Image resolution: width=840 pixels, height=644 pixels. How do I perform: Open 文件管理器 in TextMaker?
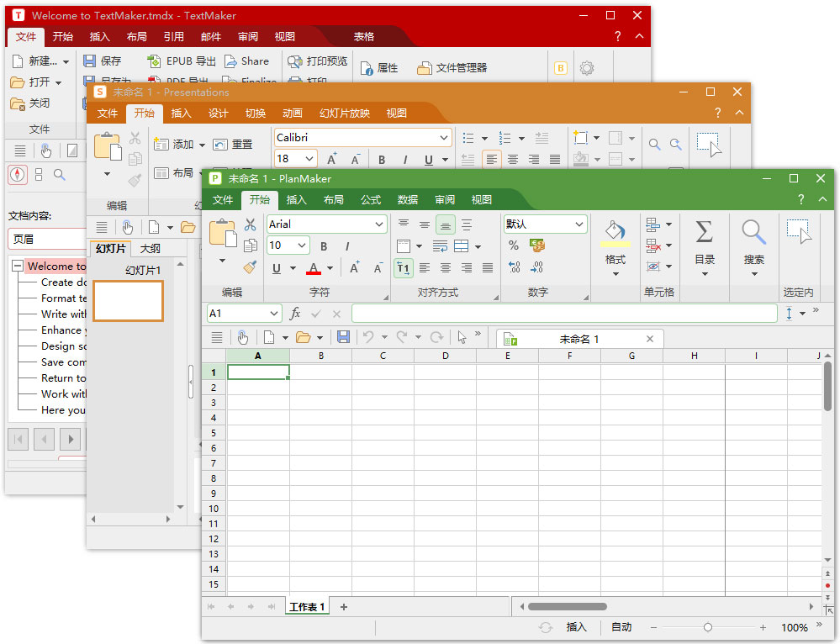pos(452,68)
